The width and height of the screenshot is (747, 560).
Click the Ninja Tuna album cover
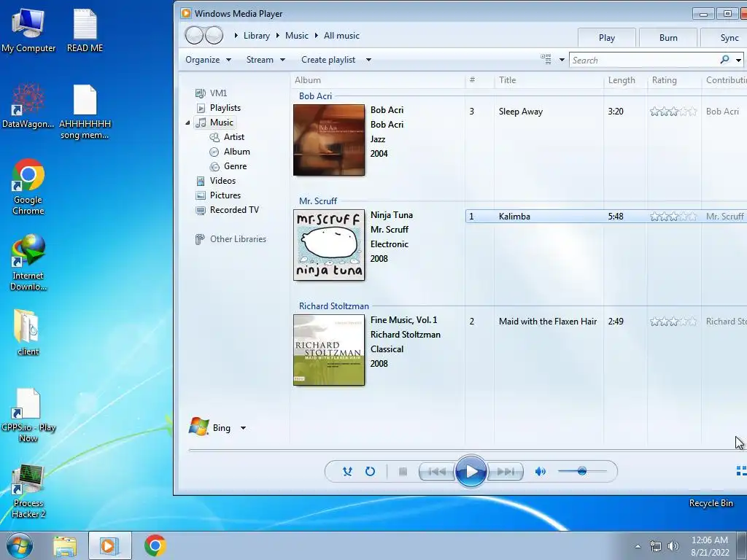coord(329,245)
